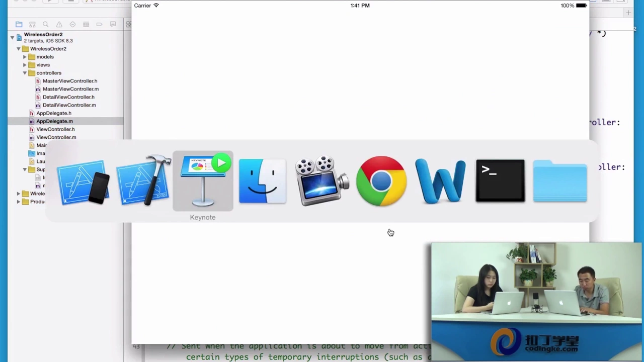Click the 'views' folder label
This screenshot has width=644, height=362.
(43, 65)
